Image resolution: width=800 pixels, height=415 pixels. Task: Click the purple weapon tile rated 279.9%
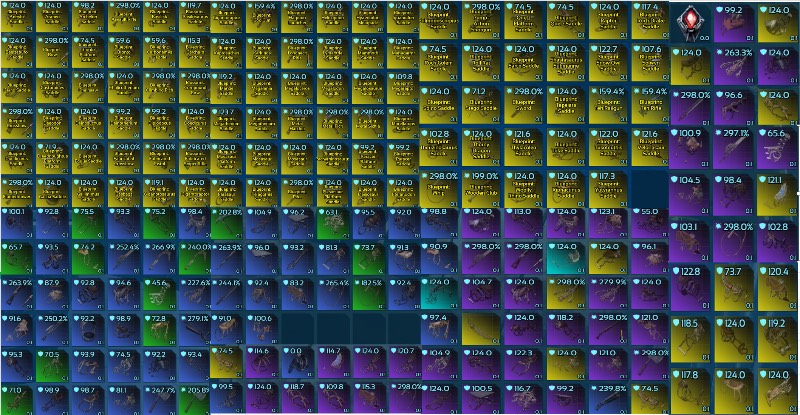pos(608,295)
